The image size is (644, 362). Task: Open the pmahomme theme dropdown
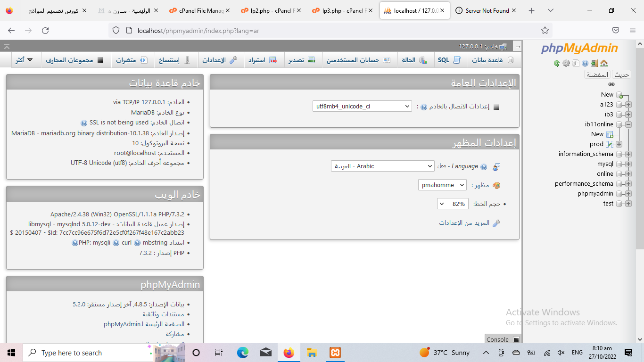coord(442,185)
